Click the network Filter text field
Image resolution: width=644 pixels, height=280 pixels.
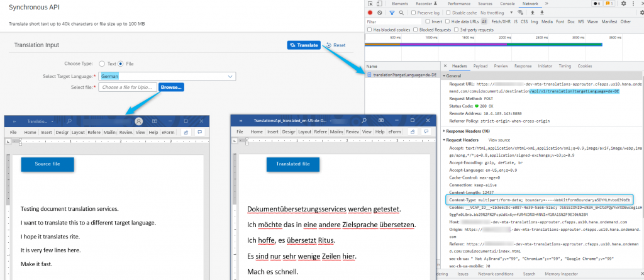[x=394, y=21]
